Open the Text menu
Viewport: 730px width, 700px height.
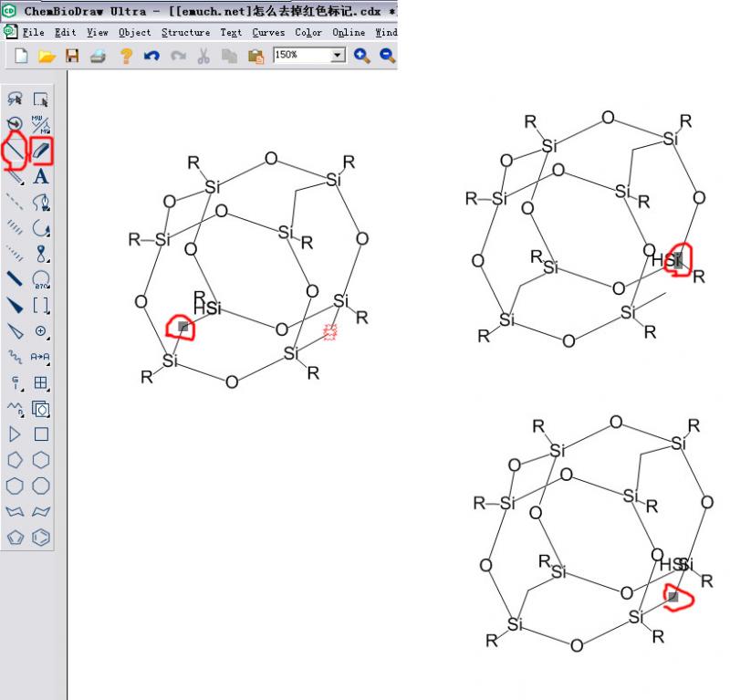(231, 32)
